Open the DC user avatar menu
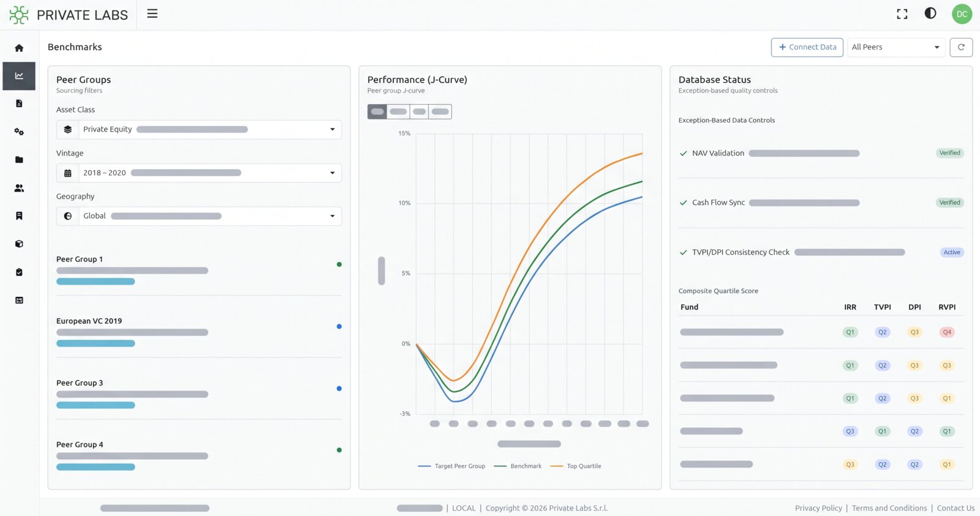Image resolution: width=980 pixels, height=516 pixels. pyautogui.click(x=962, y=13)
